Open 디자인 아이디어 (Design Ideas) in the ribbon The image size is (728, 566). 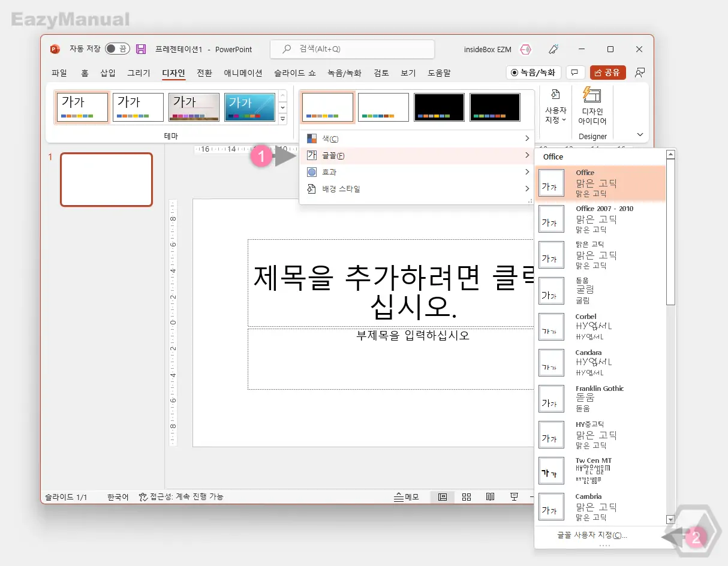coord(591,108)
